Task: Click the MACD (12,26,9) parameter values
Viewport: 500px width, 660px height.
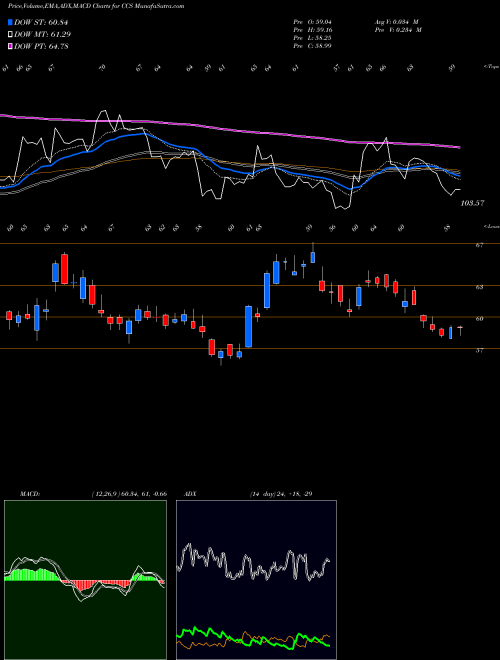Action: click(x=129, y=494)
